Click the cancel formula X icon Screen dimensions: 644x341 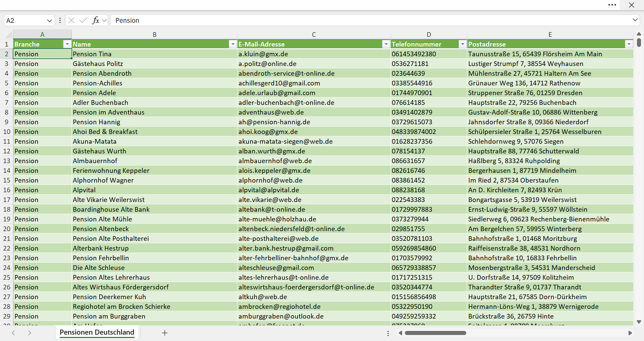click(x=71, y=20)
